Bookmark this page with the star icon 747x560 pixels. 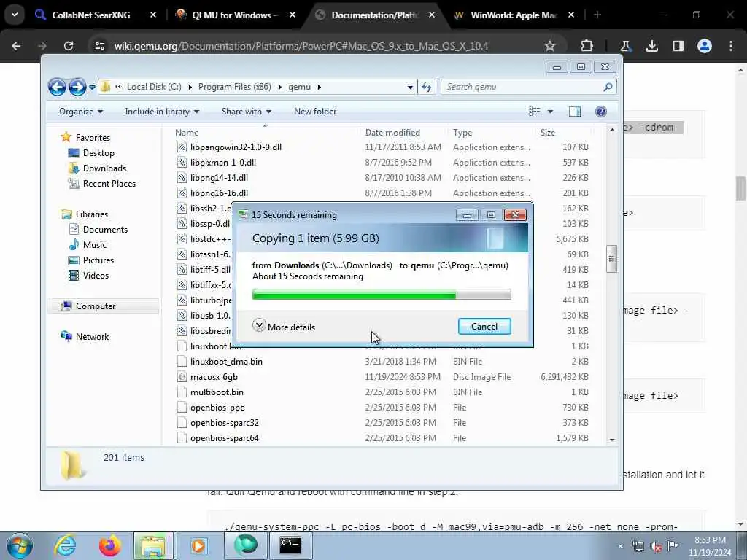click(x=550, y=46)
